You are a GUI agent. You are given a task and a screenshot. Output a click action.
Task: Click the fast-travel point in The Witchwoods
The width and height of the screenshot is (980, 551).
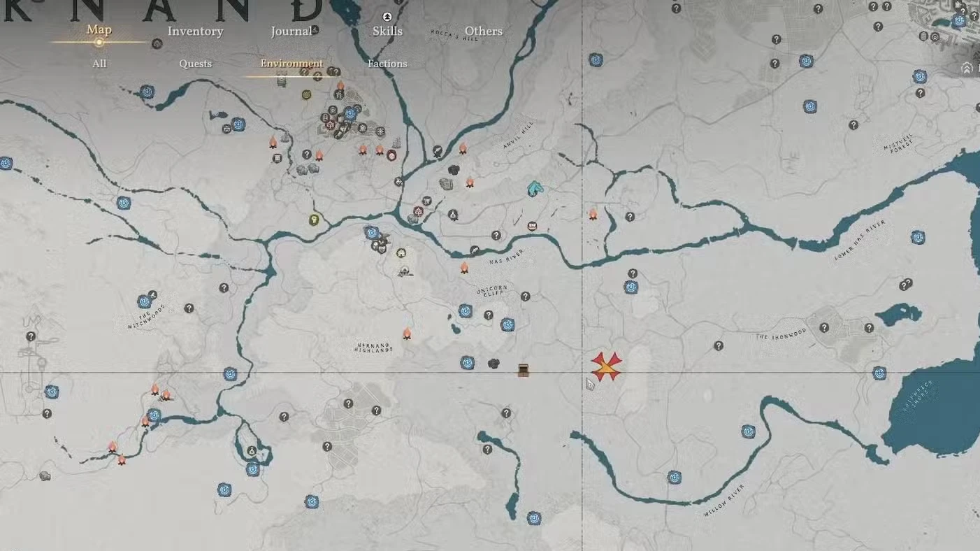pos(145,301)
